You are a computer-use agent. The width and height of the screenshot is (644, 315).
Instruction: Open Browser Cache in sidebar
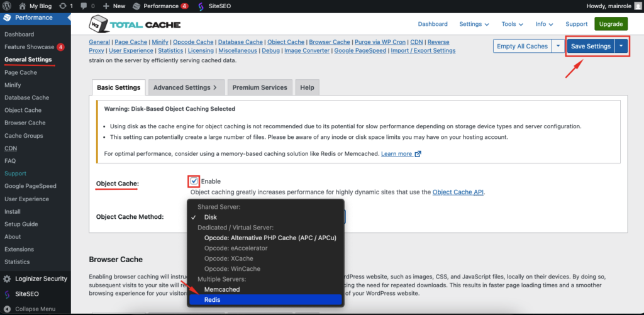25,123
